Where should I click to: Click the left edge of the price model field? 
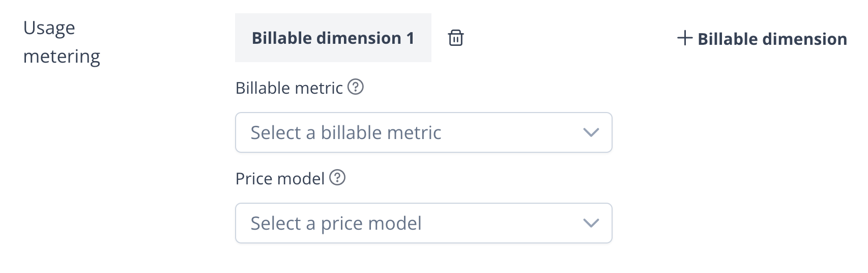pyautogui.click(x=240, y=223)
